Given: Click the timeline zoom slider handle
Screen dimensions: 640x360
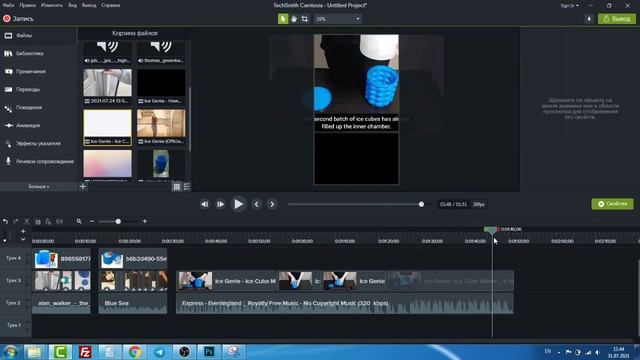Looking at the screenshot, I should coord(118,221).
